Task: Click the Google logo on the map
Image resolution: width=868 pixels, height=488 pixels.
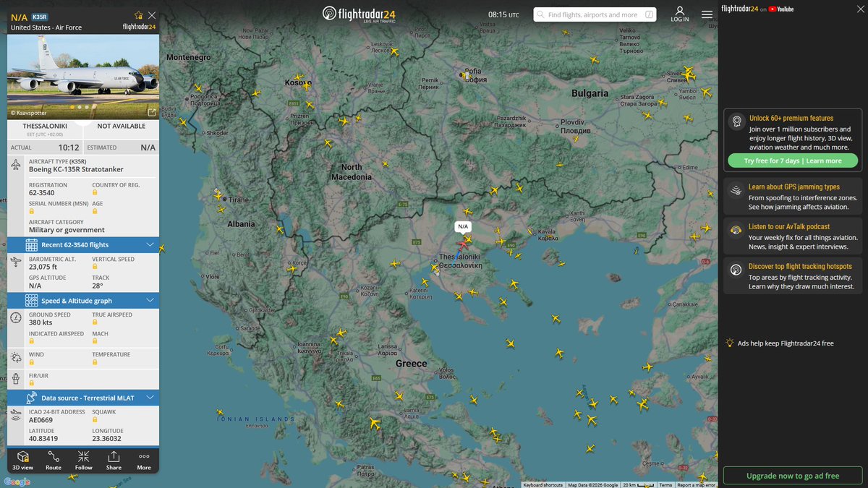Action: tap(17, 481)
